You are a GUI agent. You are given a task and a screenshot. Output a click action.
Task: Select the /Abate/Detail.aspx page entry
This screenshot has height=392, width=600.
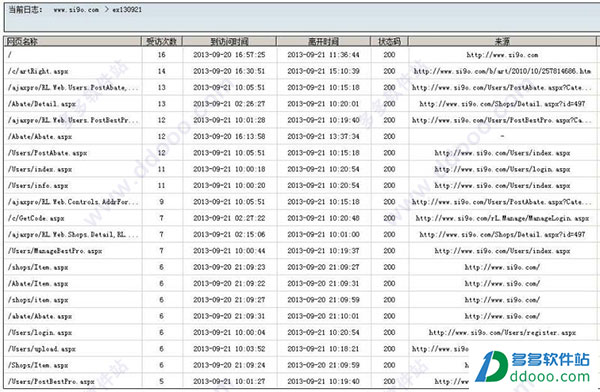tap(42, 104)
